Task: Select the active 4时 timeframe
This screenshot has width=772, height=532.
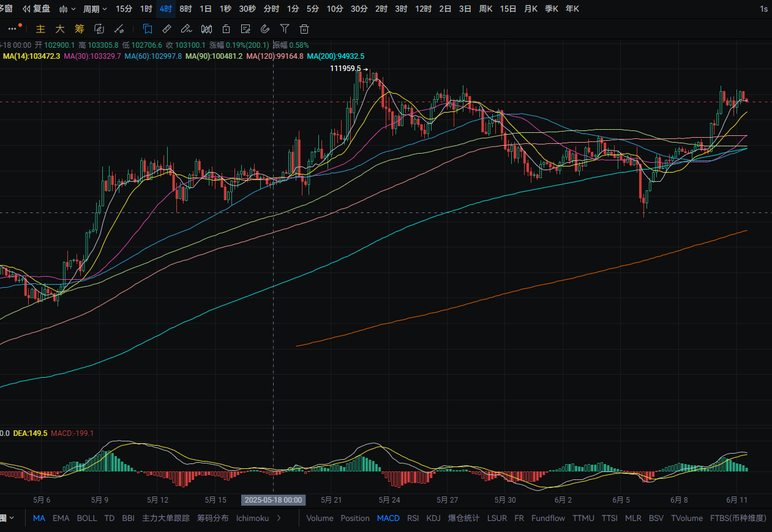Action: [x=165, y=9]
